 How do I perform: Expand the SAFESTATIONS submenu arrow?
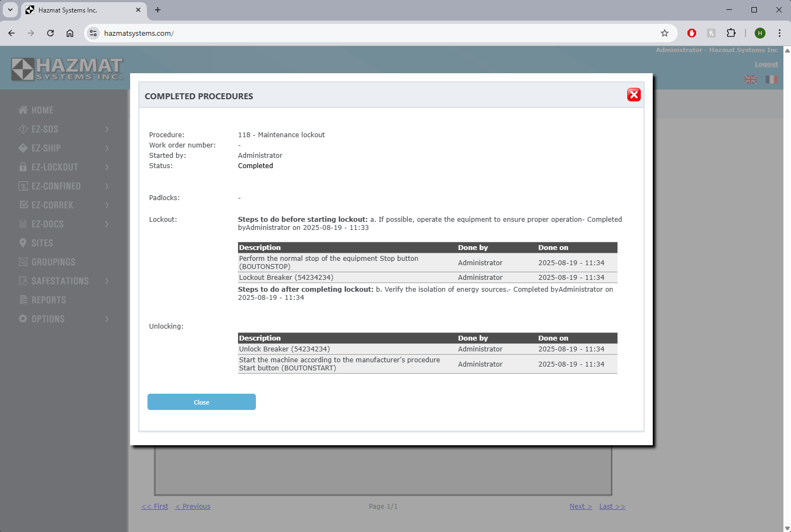[x=107, y=281]
